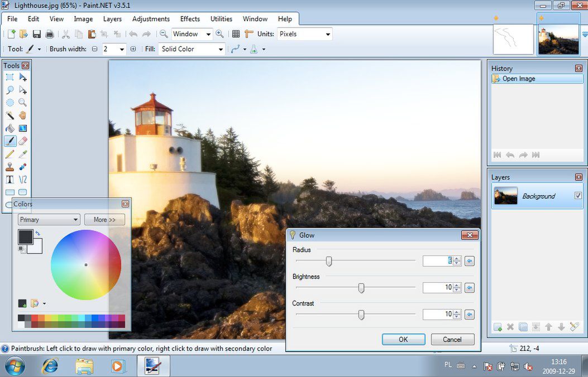The image size is (588, 377).
Task: Click the Save icon in toolbar
Action: click(x=36, y=34)
